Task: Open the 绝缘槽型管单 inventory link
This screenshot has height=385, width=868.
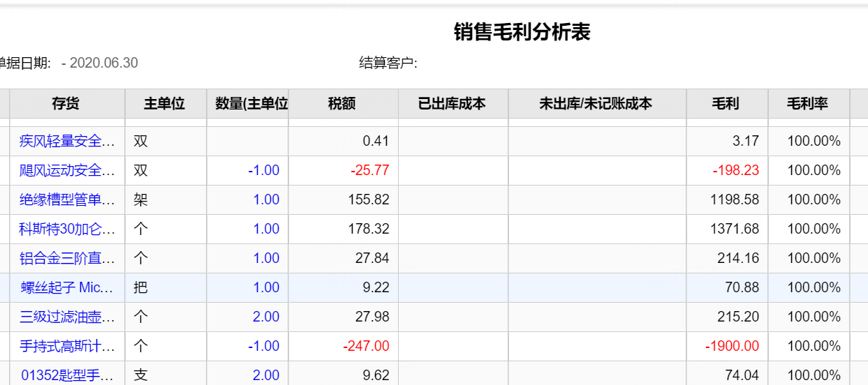Action: (67, 199)
